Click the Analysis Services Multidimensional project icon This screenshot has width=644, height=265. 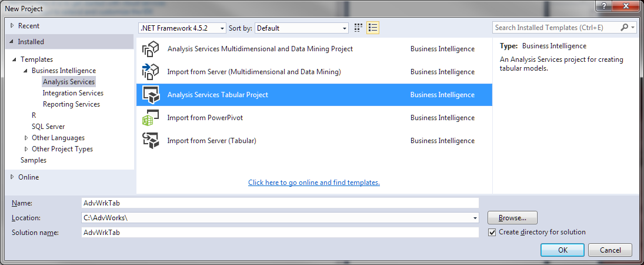tap(151, 49)
